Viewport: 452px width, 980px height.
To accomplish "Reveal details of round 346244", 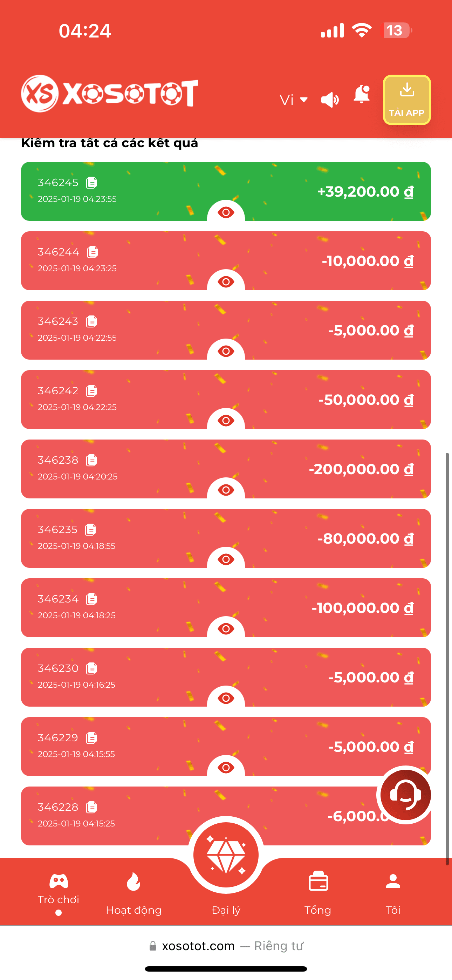I will point(226,281).
